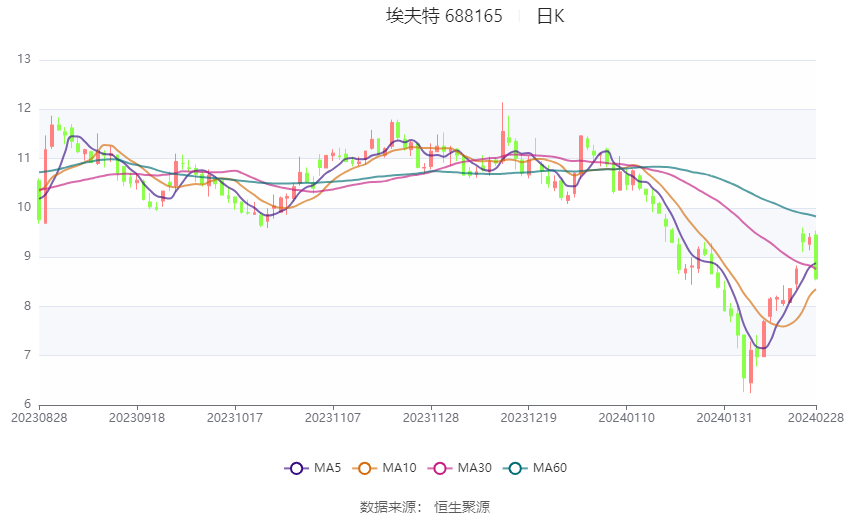850x517 pixels.
Task: Select the 日K chart series title
Action: point(550,16)
